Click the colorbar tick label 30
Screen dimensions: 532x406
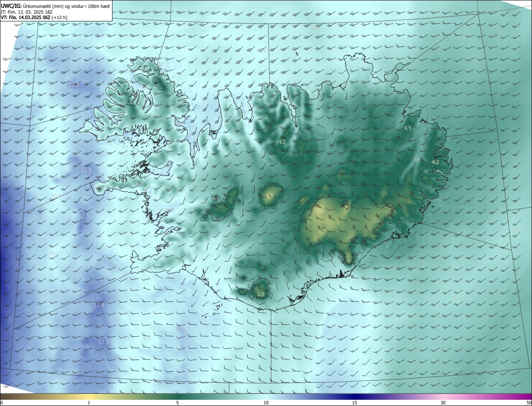coord(443,403)
